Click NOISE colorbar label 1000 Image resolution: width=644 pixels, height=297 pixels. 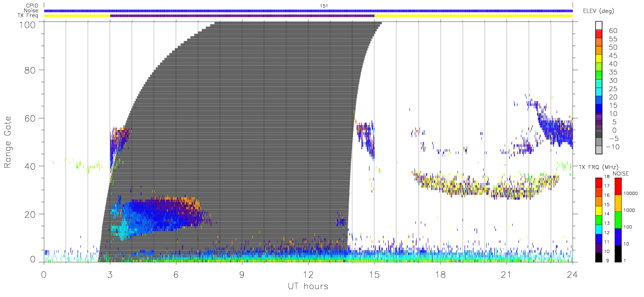(629, 210)
